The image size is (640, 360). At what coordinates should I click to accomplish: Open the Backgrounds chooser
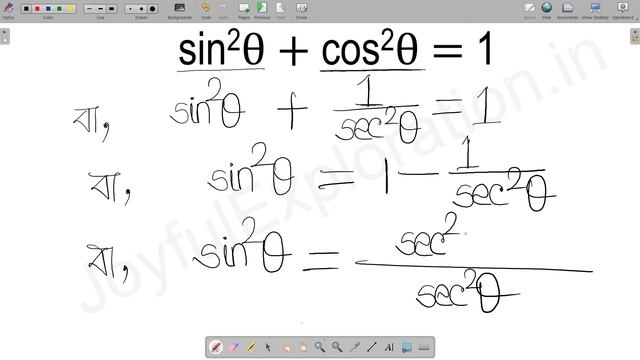click(180, 10)
